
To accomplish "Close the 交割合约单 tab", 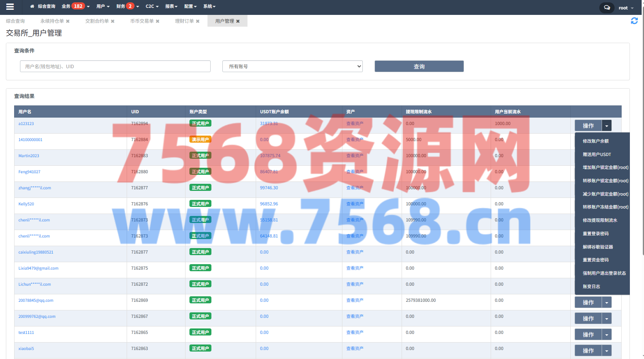I will [113, 21].
